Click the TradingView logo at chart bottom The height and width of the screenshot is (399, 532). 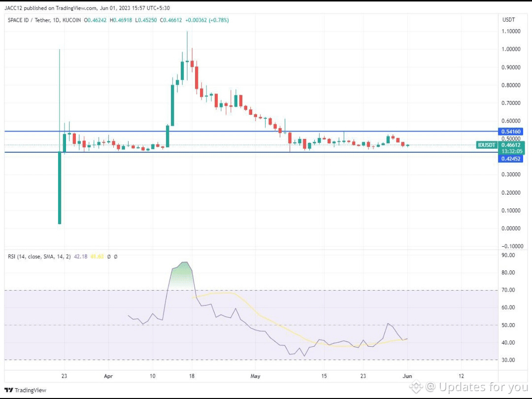[x=25, y=390]
